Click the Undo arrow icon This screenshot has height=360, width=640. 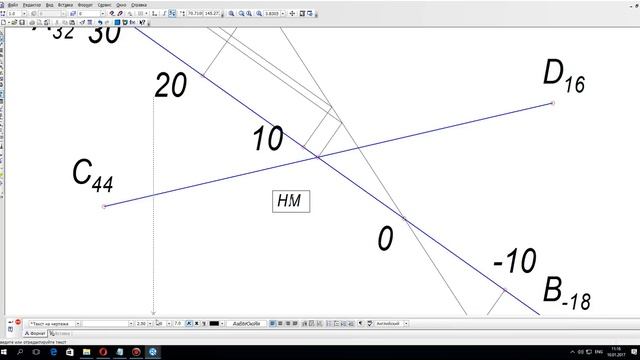point(100,22)
